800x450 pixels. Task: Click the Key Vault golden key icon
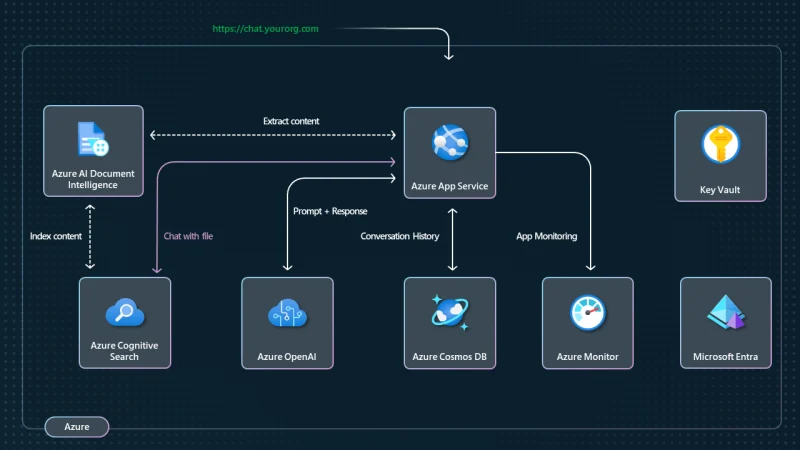pyautogui.click(x=720, y=144)
